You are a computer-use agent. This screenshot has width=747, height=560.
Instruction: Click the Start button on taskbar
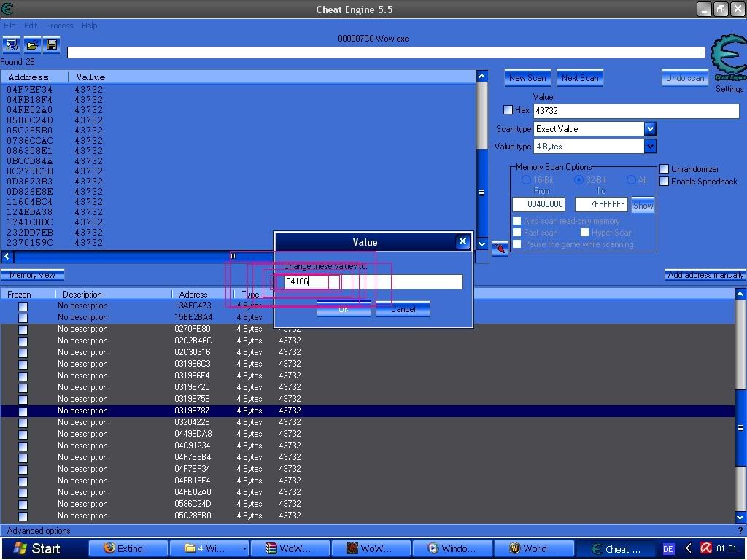click(x=38, y=548)
